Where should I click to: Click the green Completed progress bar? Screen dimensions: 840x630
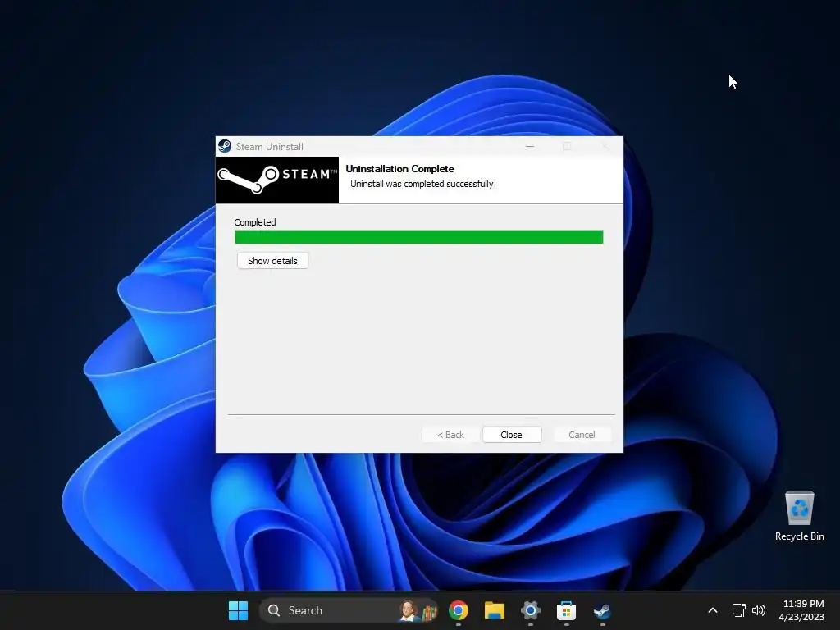(419, 237)
